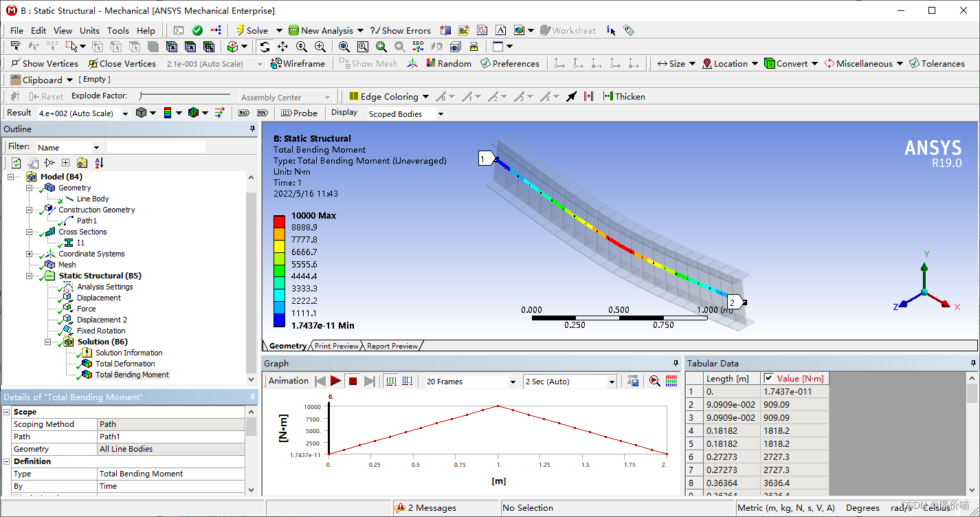Open the Preferences button
Screen dimensions: 980x517
click(x=509, y=63)
